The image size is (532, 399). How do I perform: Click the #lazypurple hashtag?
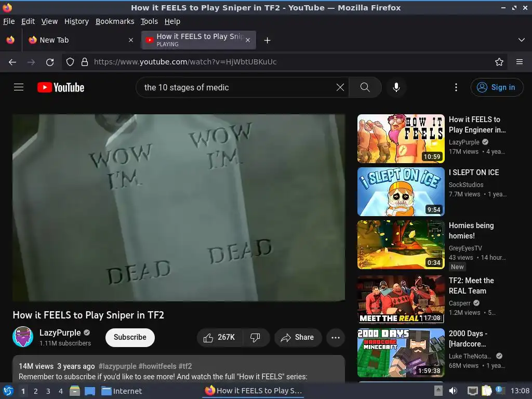coord(117,366)
